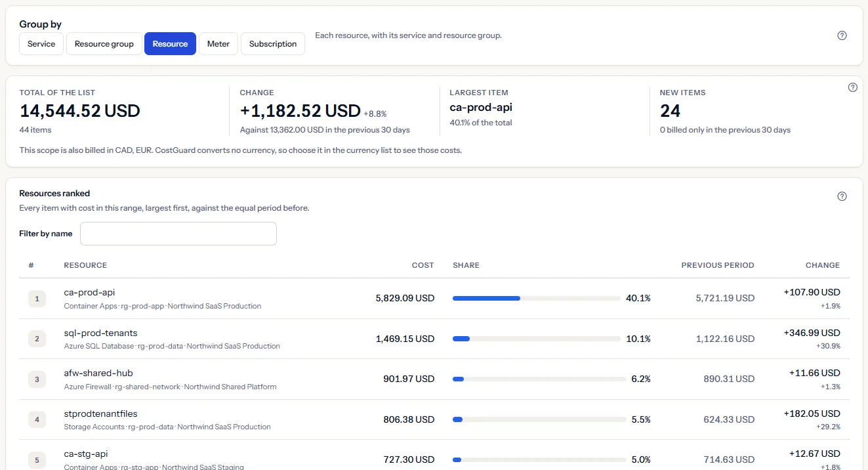The image size is (868, 470).
Task: Click the afw-shared-hub share bar
Action: coord(539,379)
